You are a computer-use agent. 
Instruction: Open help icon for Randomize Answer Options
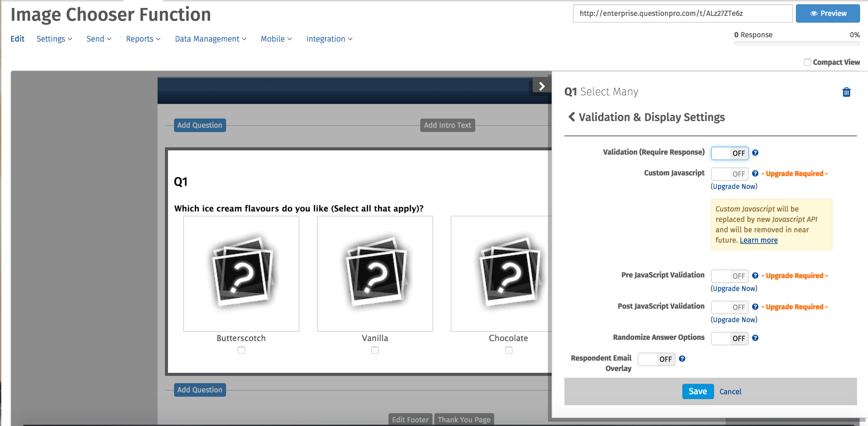[x=755, y=338]
